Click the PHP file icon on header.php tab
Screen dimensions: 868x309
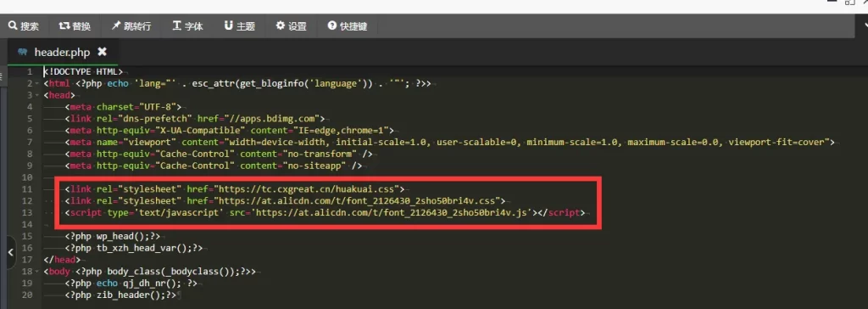[23, 52]
